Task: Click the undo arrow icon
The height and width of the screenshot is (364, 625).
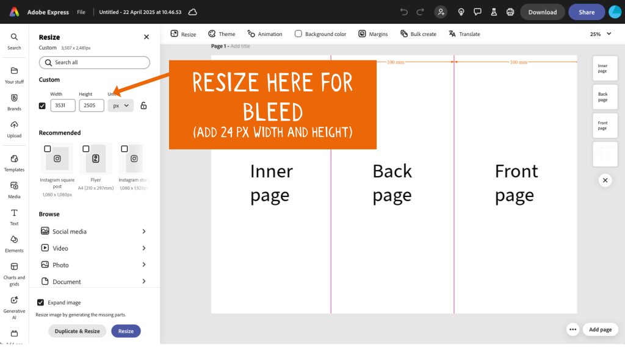Action: 403,12
